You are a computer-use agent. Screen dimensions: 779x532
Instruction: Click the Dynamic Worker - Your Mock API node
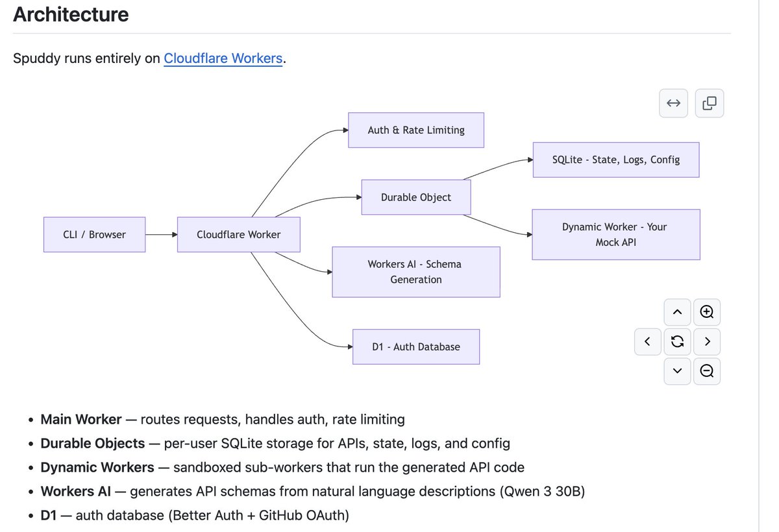(616, 234)
